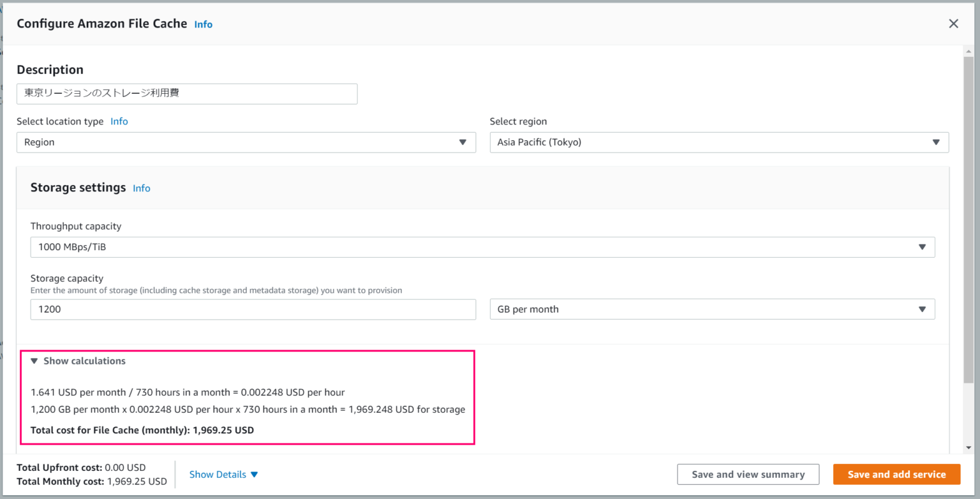Open the Select location type Info link
The width and height of the screenshot is (980, 499).
click(x=119, y=121)
